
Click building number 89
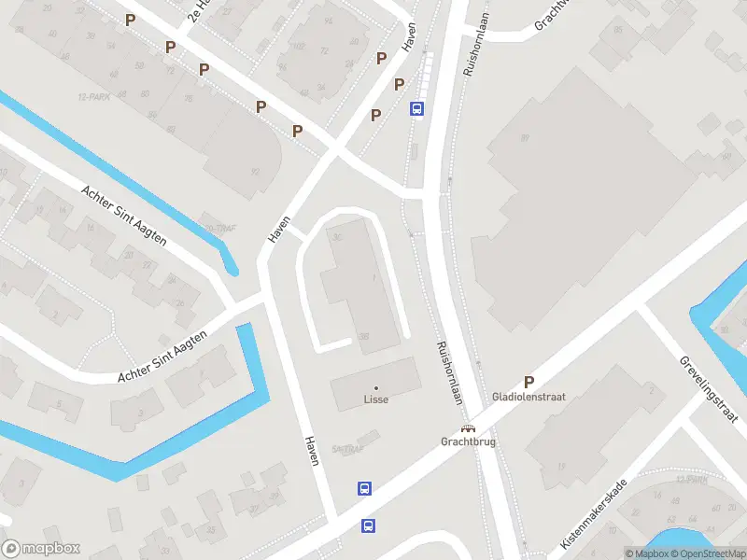pos(525,138)
